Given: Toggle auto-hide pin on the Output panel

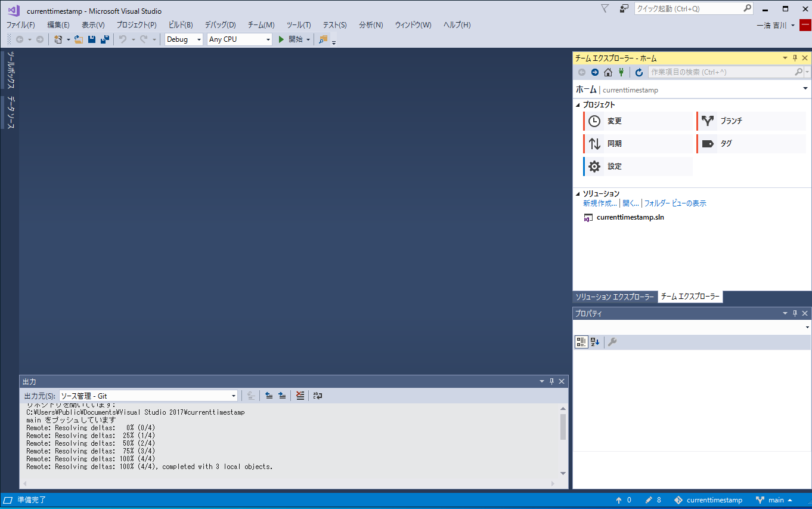Looking at the screenshot, I should pos(551,381).
